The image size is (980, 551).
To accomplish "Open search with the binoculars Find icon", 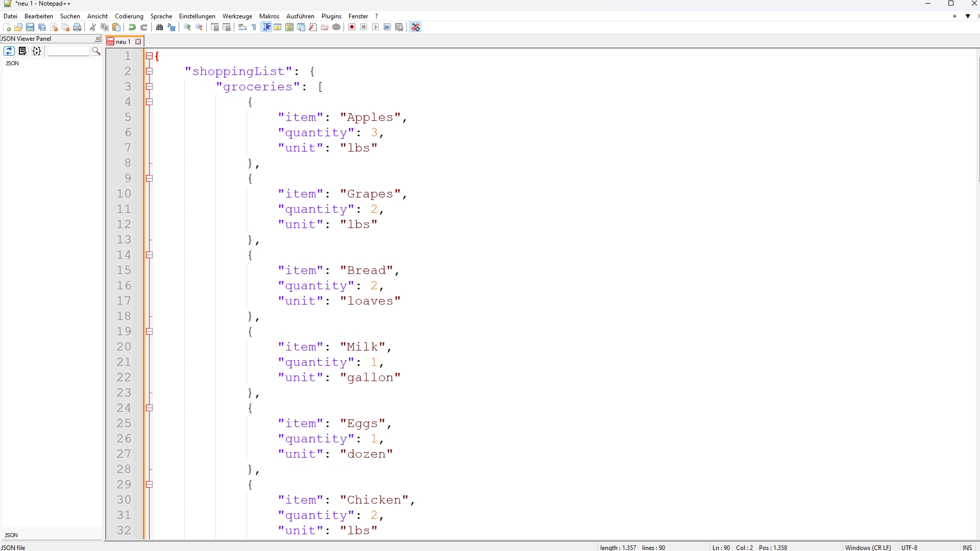I will (160, 27).
